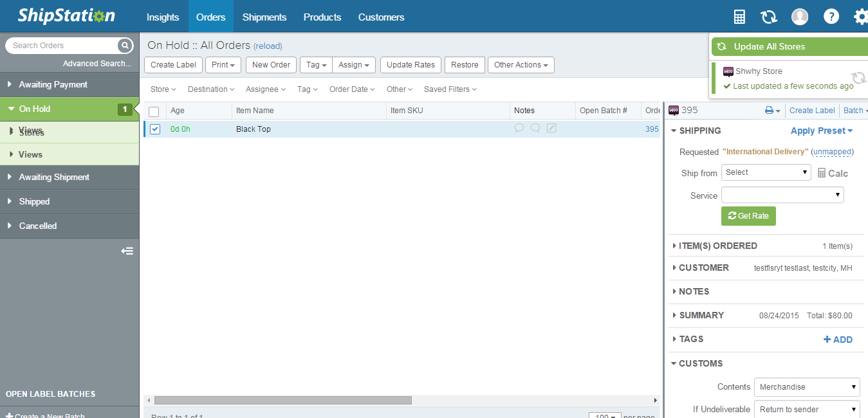Screen dimensions: 868x418
Task: Click the green Get Rate button
Action: tap(748, 216)
